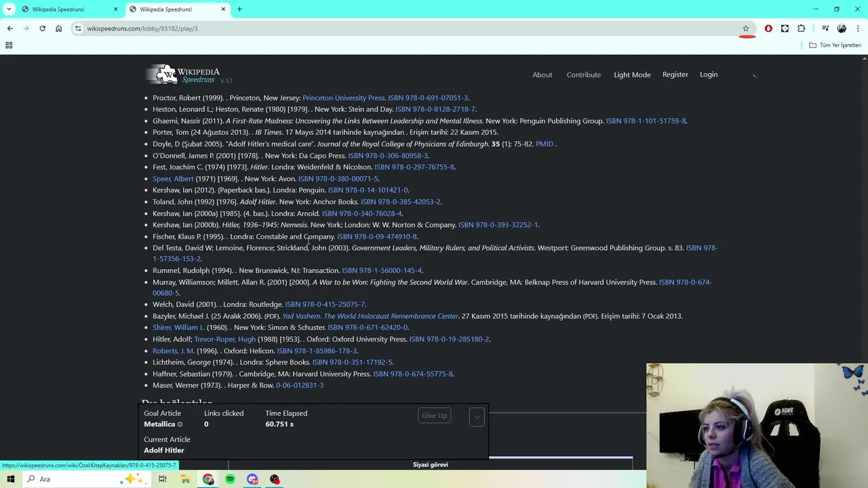Open Discord from the taskbar
This screenshot has width=868, height=488.
(x=252, y=479)
